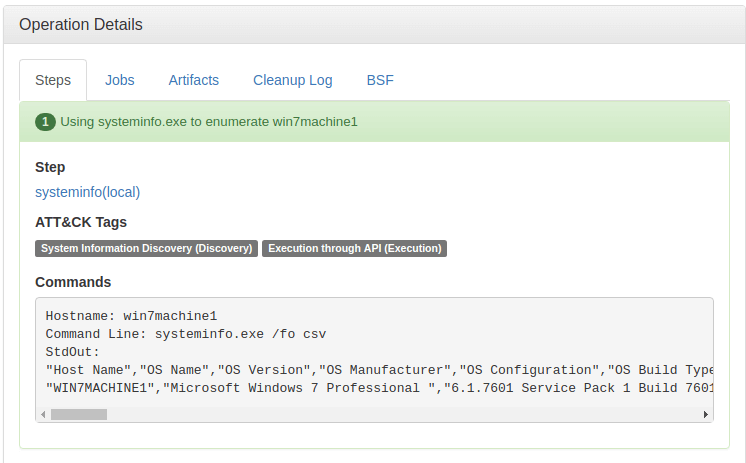Open the Steps tab
This screenshot has width=746, height=463.
53,80
